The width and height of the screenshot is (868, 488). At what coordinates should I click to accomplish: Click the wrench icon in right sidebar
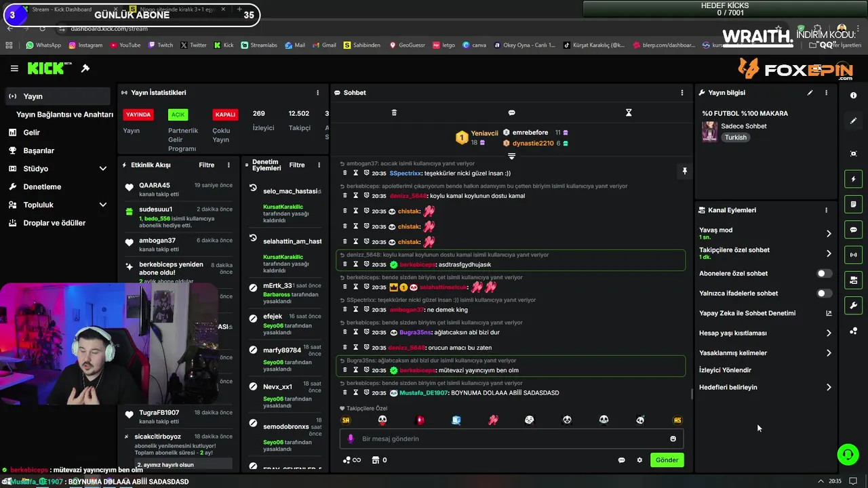pos(853,306)
